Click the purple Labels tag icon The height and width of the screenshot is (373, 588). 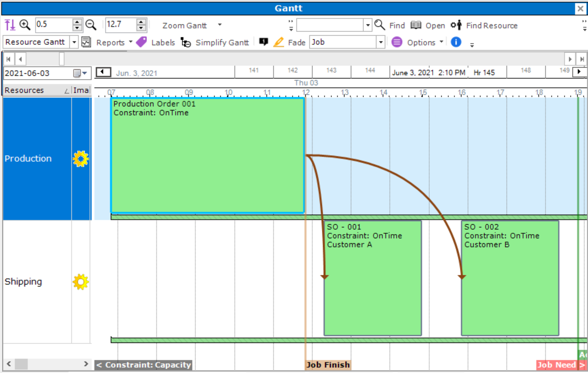pos(141,42)
